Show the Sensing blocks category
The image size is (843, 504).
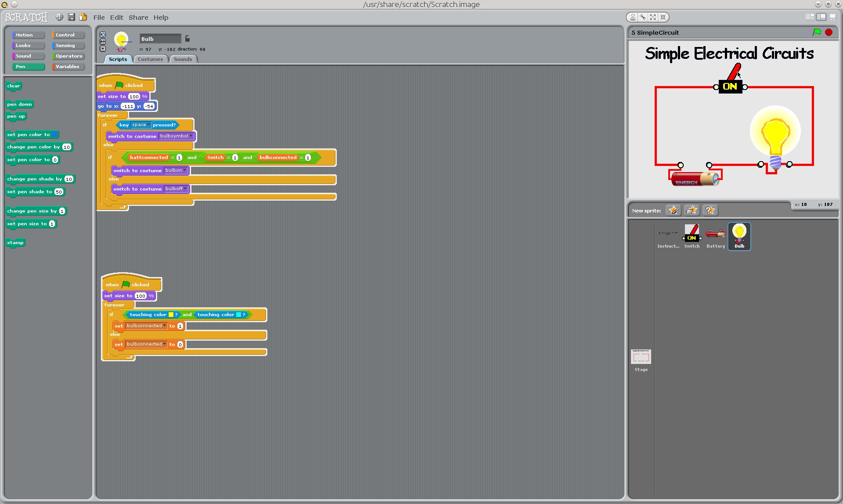tap(68, 45)
